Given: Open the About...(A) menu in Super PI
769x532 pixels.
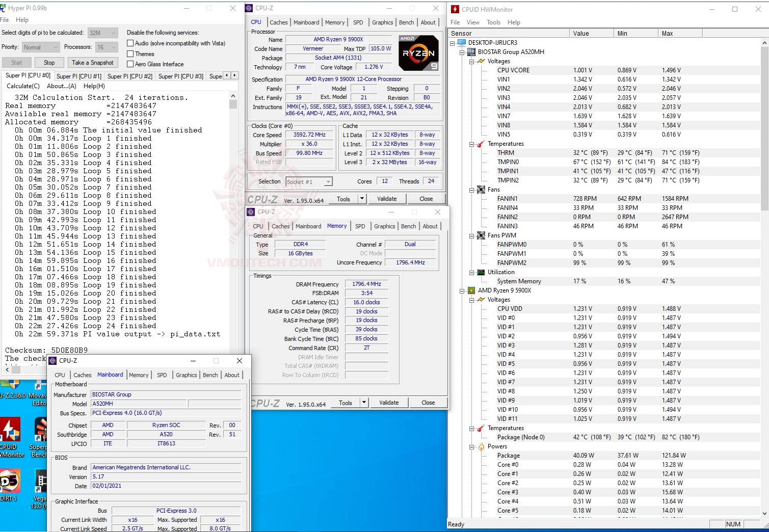Looking at the screenshot, I should [x=62, y=86].
